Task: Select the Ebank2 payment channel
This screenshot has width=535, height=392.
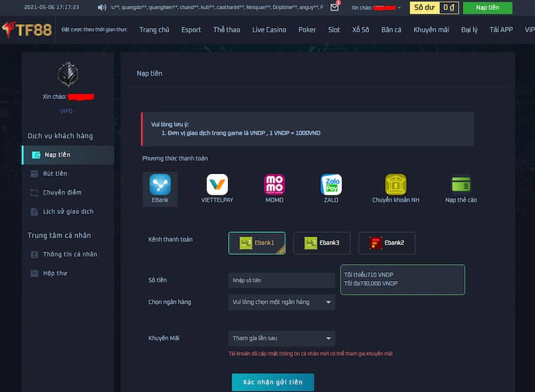Action: point(387,243)
